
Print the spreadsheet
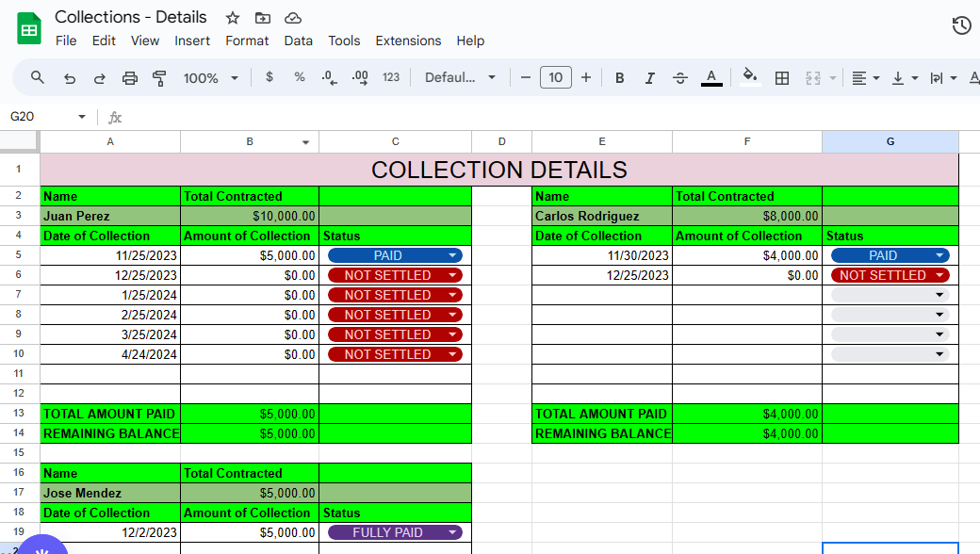pos(129,78)
